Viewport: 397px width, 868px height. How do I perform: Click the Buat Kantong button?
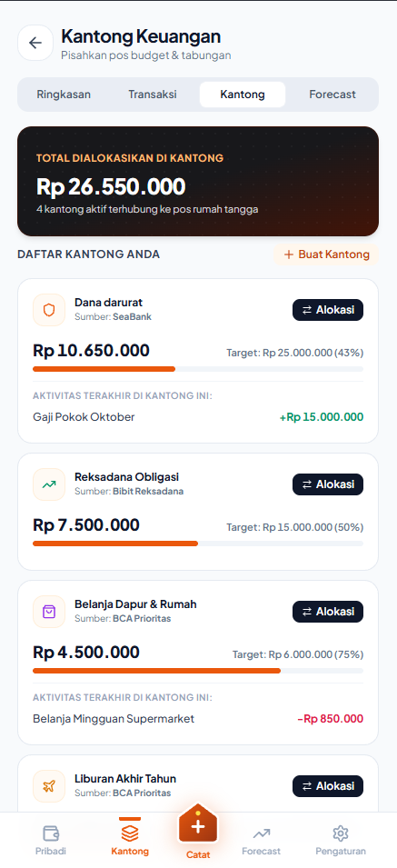coord(326,254)
